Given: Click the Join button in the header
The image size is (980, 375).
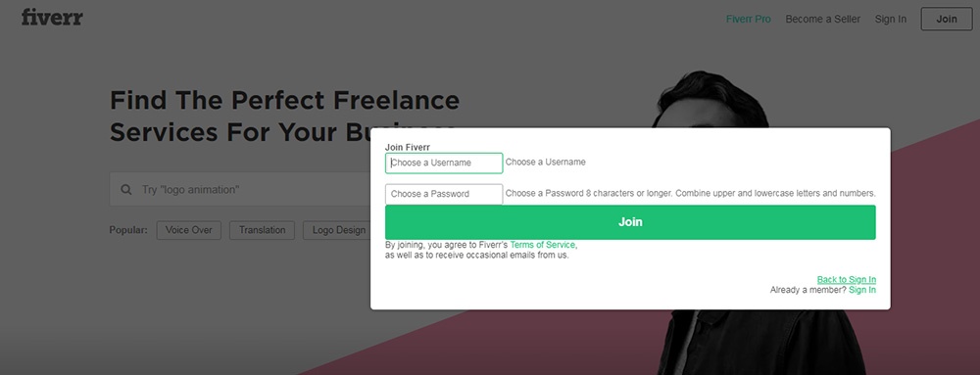Looking at the screenshot, I should (x=947, y=20).
